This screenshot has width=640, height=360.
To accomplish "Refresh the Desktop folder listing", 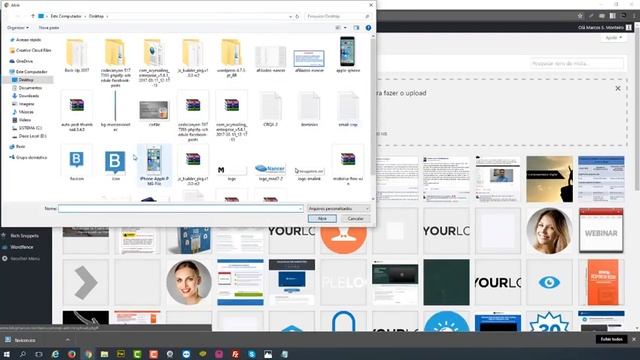I will (x=297, y=16).
